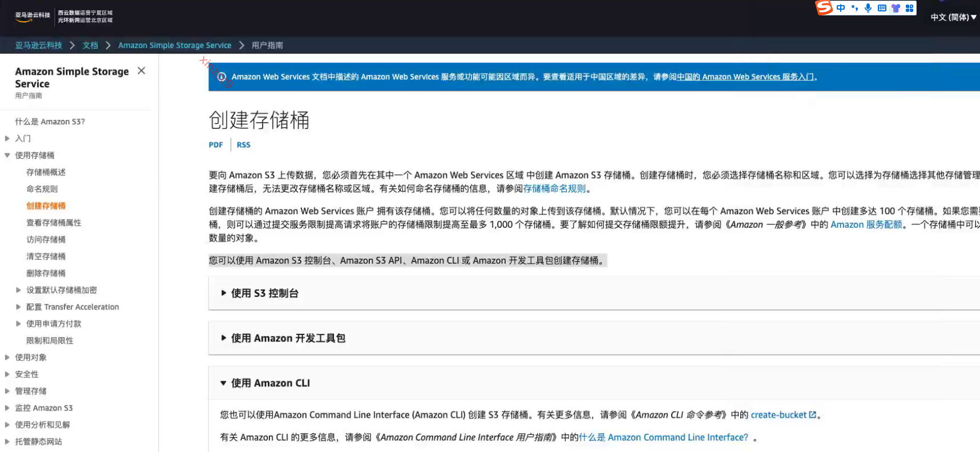980x452 pixels.
Task: Open the 中国的 Amazon Web Services 服务入门 link
Action: pos(745,77)
